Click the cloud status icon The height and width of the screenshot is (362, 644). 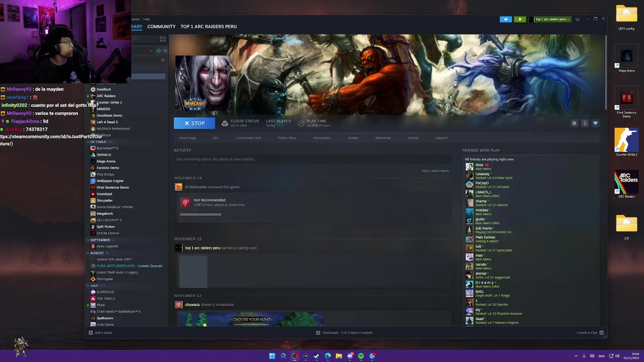[225, 123]
